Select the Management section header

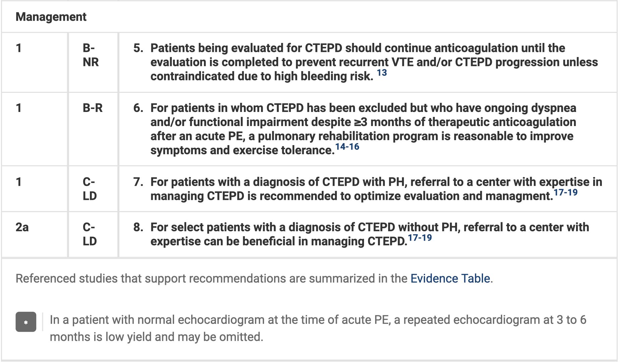pos(51,17)
